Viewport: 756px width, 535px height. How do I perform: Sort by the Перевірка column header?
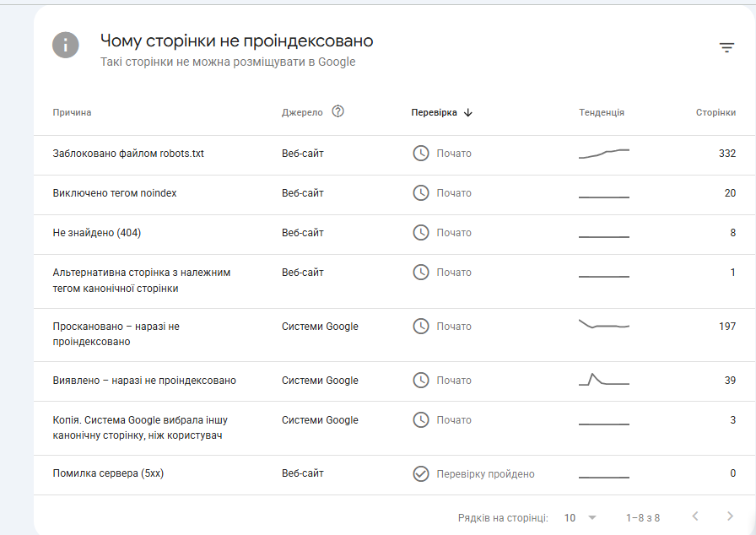click(x=434, y=112)
